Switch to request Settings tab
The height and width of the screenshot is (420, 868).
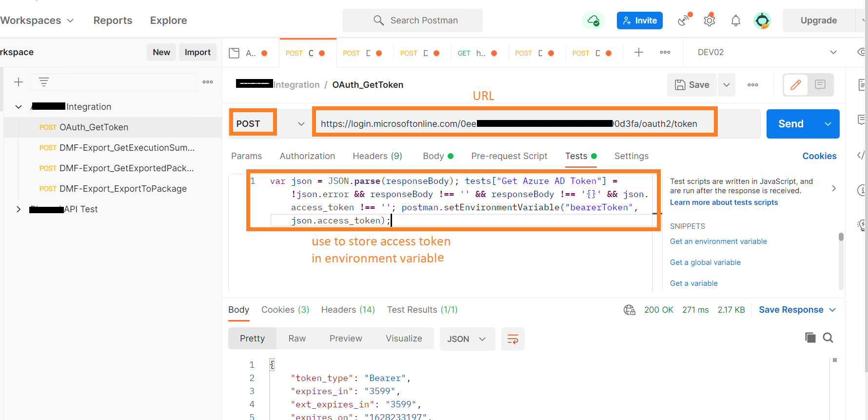tap(631, 156)
